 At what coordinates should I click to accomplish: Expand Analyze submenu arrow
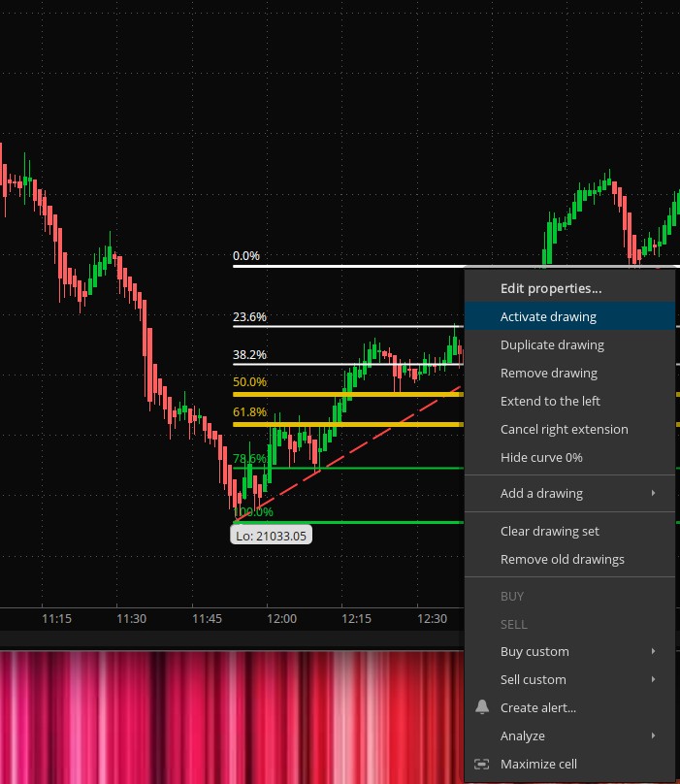pos(654,736)
